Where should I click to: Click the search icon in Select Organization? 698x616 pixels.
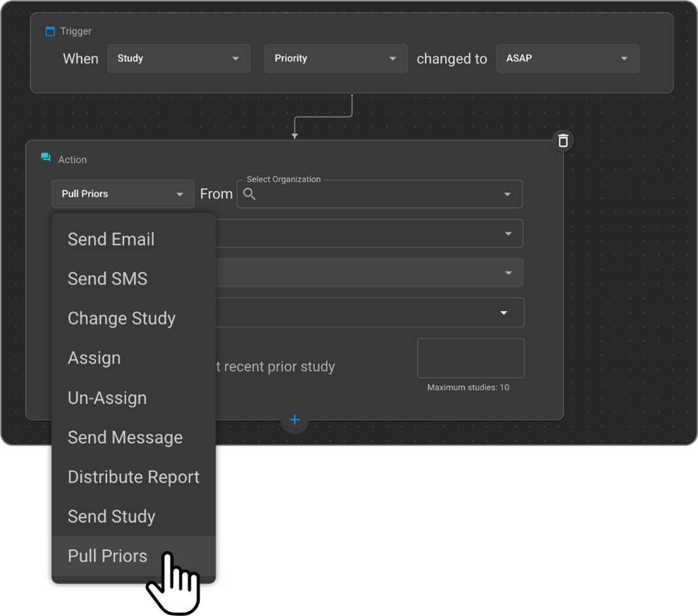(x=250, y=194)
